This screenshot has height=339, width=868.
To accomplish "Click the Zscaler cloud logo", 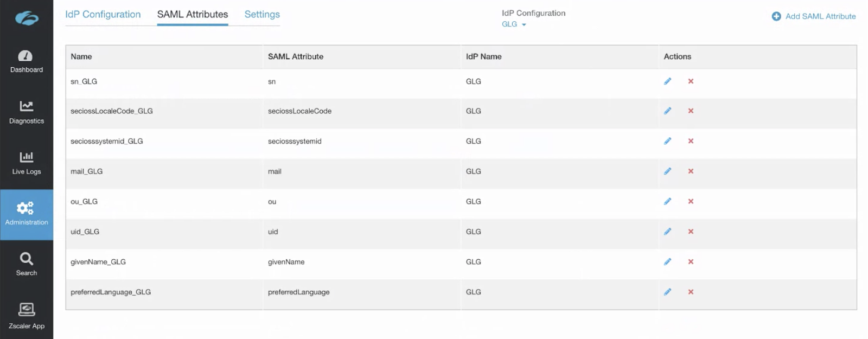I will coord(27,18).
